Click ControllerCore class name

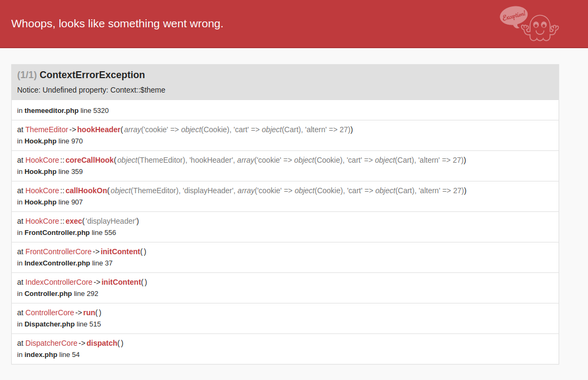coord(49,313)
